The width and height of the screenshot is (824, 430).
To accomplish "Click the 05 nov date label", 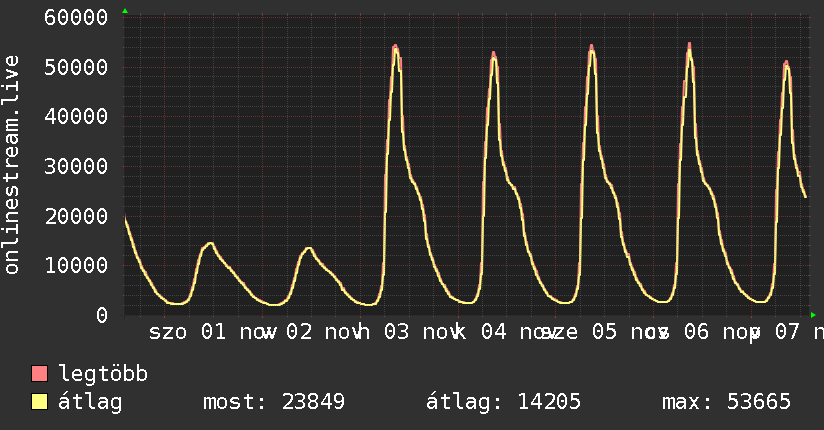I will point(631,332).
